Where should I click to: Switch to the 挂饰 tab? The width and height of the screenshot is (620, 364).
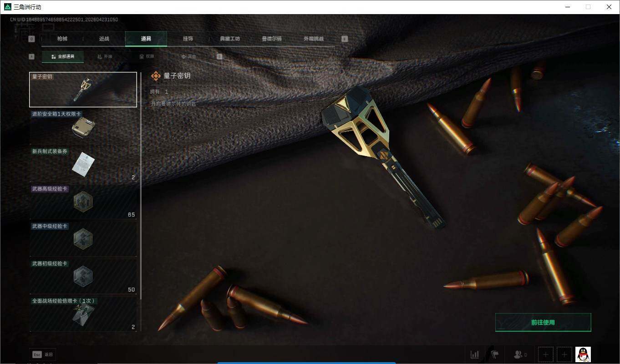pos(188,39)
